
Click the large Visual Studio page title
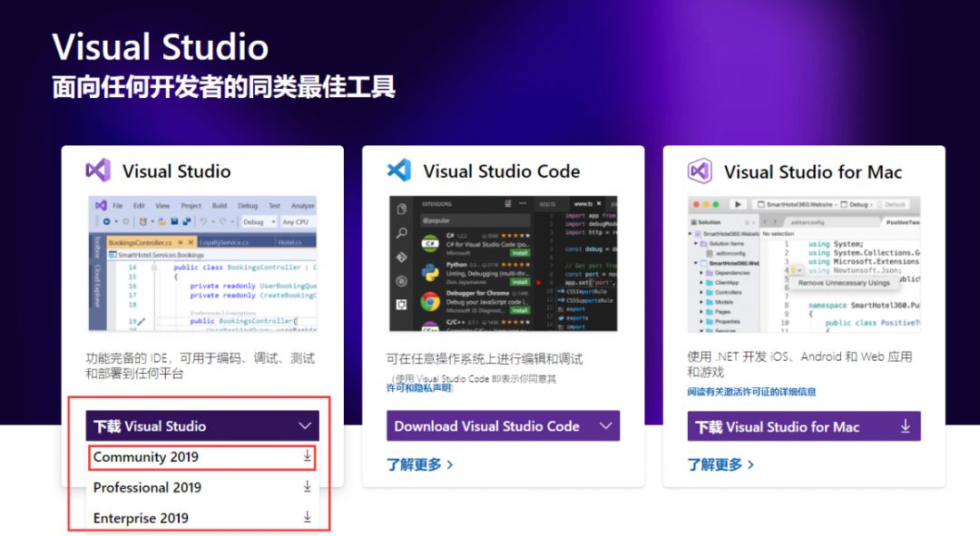coord(160,47)
